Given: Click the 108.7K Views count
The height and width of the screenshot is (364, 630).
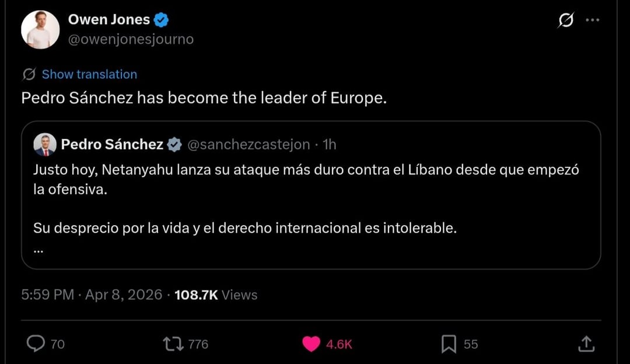Looking at the screenshot, I should point(216,295).
